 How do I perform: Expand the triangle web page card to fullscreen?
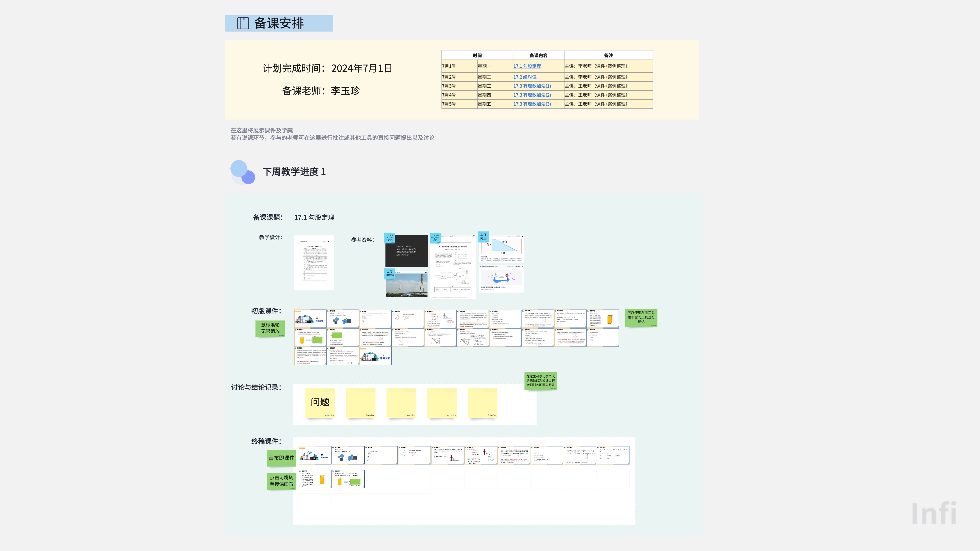pyautogui.click(x=523, y=236)
